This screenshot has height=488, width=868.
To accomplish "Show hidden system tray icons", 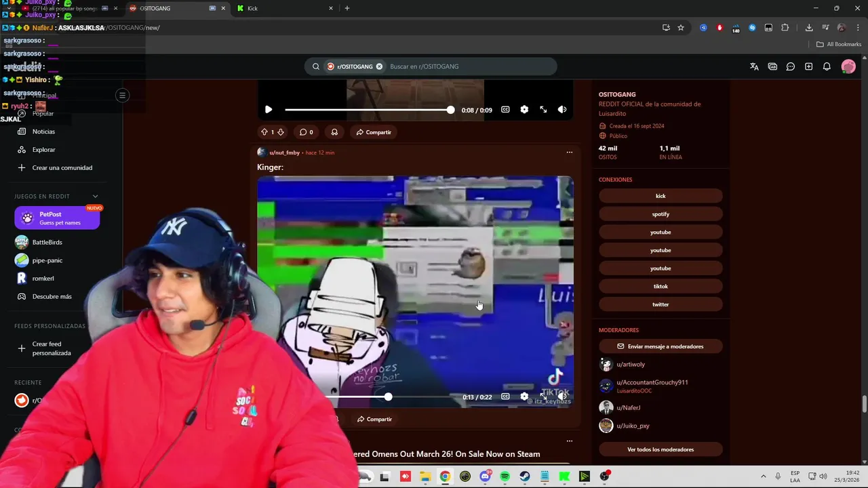I will [763, 476].
